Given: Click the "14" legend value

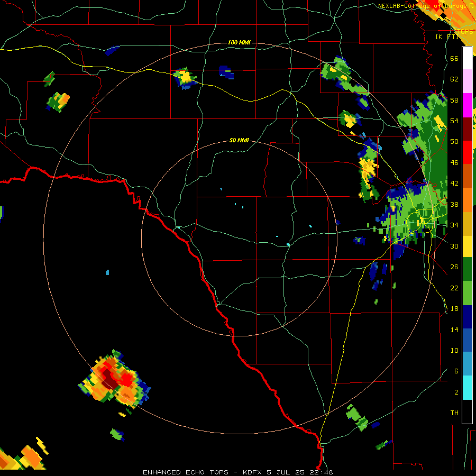Looking at the screenshot, I should 454,329.
